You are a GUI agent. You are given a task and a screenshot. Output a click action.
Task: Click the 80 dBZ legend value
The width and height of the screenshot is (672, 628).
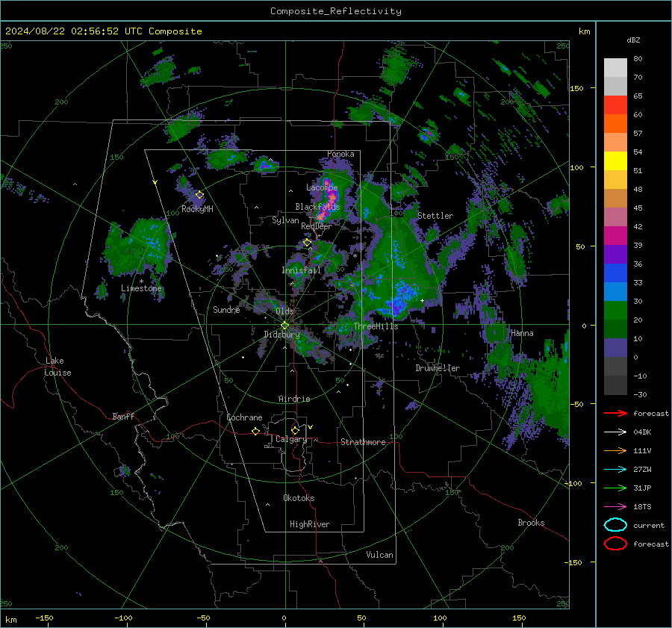tap(638, 59)
